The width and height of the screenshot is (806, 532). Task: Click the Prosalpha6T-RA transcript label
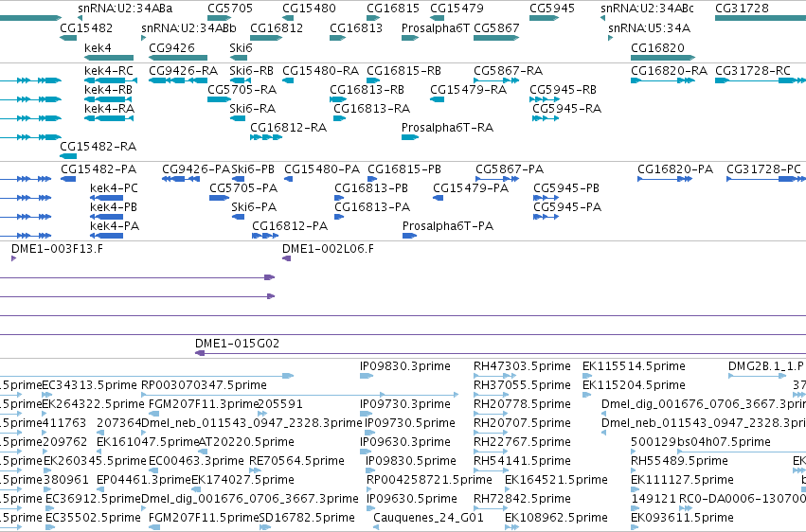point(447,128)
